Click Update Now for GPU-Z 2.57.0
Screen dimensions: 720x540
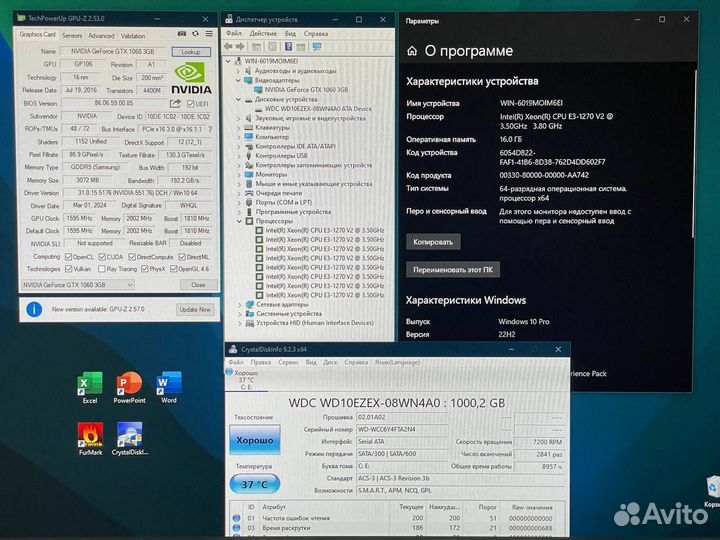195,309
